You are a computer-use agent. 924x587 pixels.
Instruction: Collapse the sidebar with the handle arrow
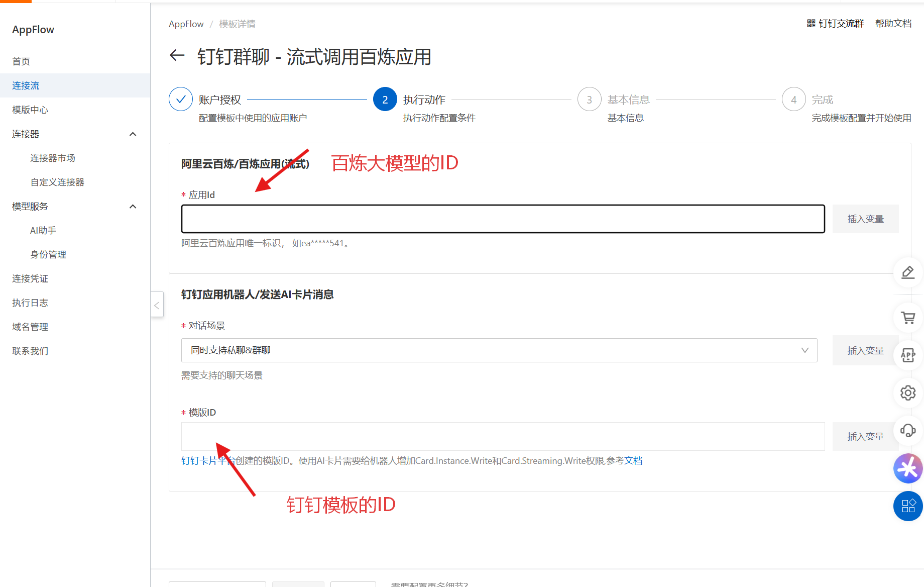pyautogui.click(x=157, y=305)
